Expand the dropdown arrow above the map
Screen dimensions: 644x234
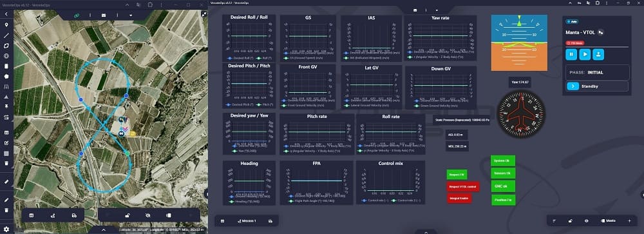click(x=131, y=15)
